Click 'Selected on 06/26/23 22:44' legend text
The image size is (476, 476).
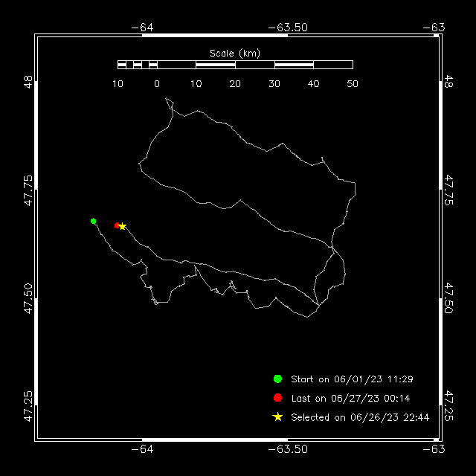coord(360,417)
